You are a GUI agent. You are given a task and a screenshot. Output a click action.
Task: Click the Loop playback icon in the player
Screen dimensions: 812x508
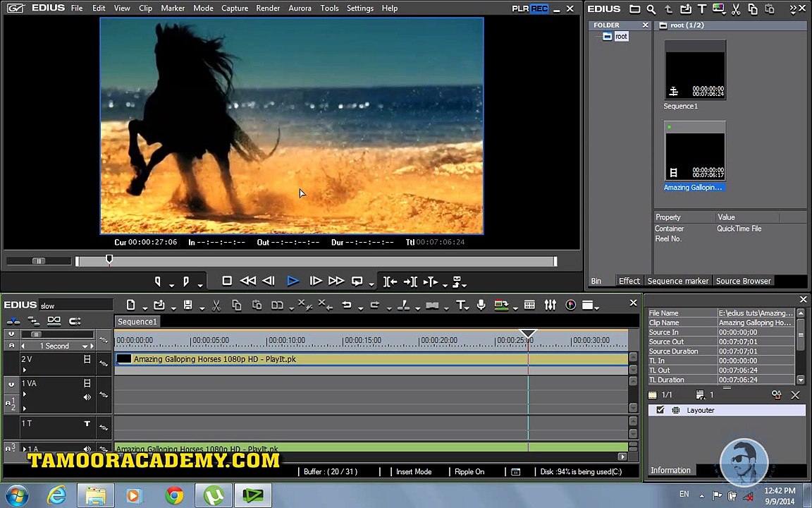(357, 281)
